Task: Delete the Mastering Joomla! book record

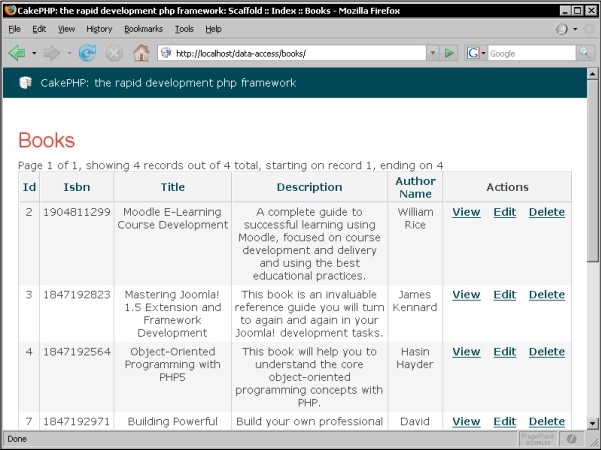Action: coord(547,295)
